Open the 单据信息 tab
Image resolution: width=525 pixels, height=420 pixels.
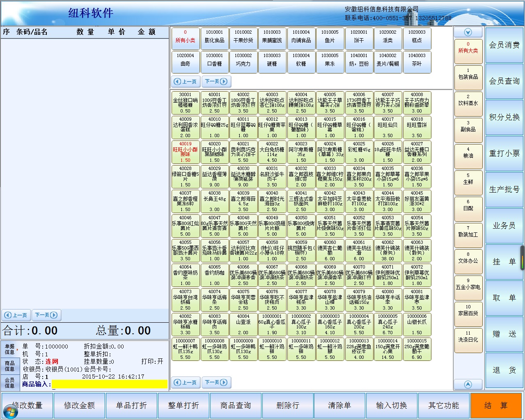pos(9,349)
